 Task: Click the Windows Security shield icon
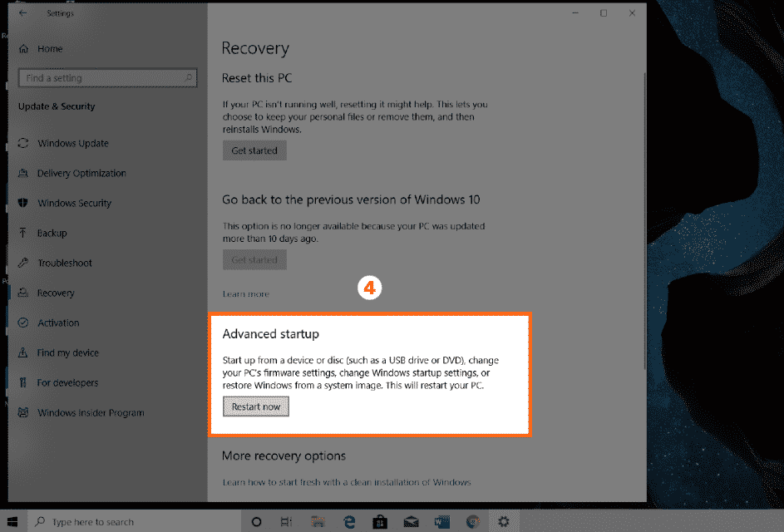(23, 203)
